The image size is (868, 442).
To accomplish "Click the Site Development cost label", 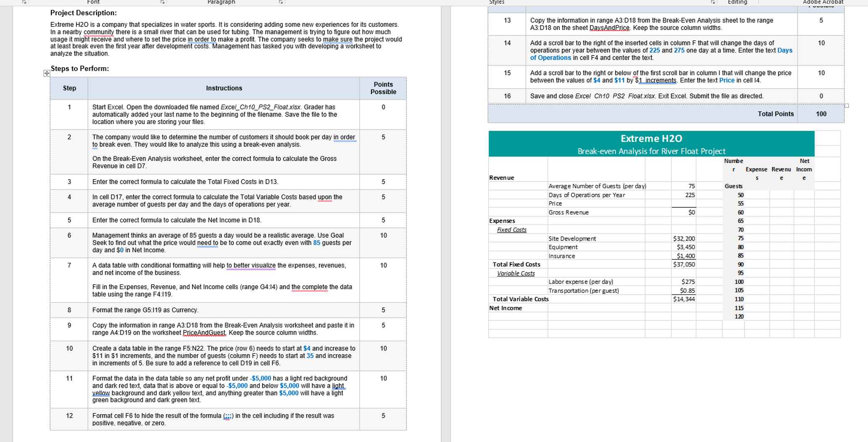I will pos(572,238).
